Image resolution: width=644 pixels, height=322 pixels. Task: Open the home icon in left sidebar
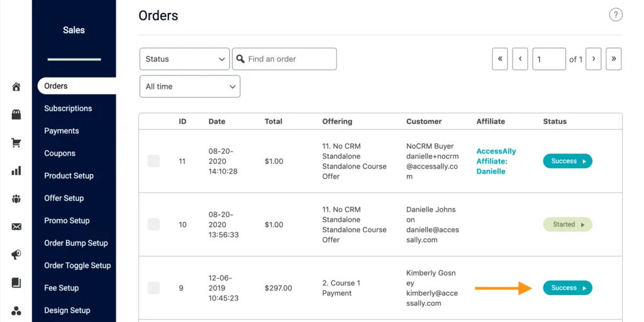pyautogui.click(x=16, y=87)
